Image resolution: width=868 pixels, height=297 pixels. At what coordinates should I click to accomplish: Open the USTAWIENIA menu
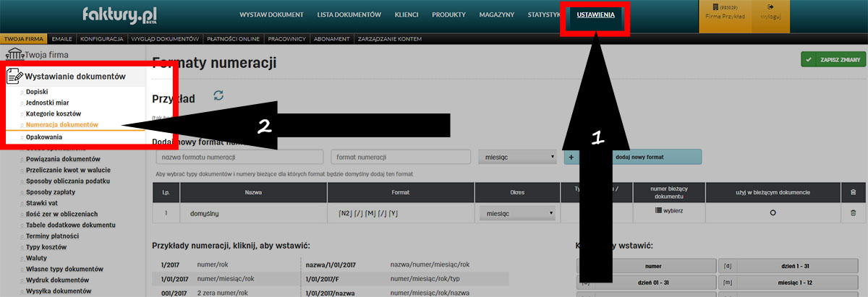tap(596, 14)
